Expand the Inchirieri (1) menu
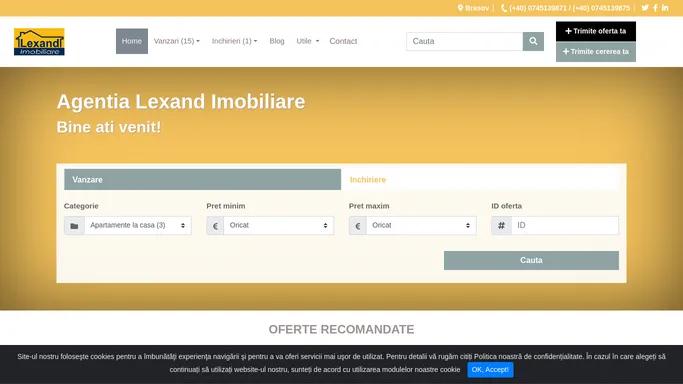Screen dimensions: 683x384 234,41
